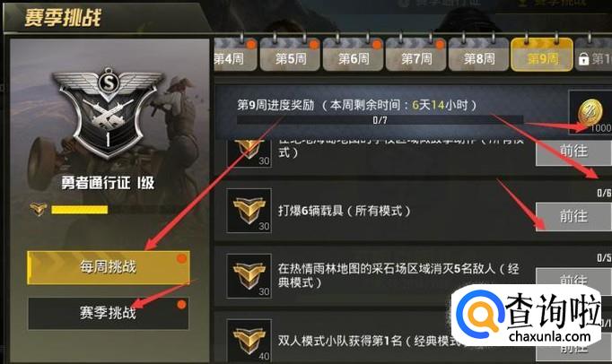612x364 pixels.
Task: Select the highlighted 第9周 tab
Action: click(542, 55)
